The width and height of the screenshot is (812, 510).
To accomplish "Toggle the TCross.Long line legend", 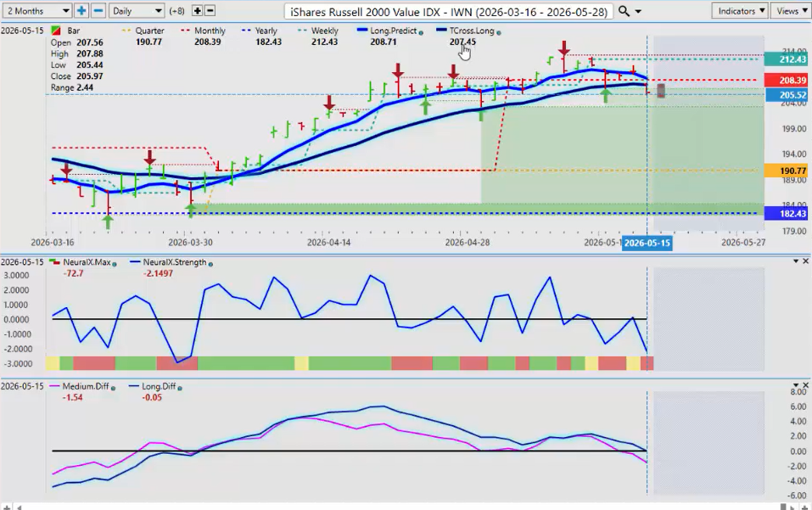I will [x=466, y=31].
